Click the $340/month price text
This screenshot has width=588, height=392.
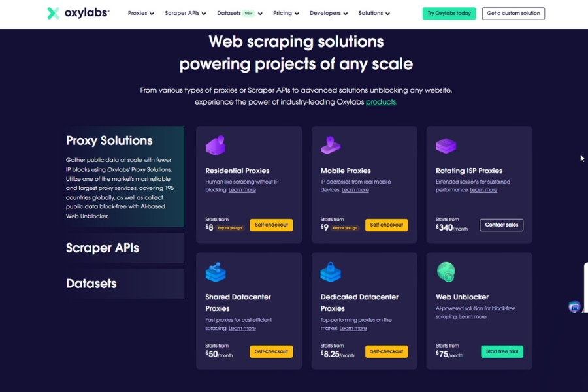pyautogui.click(x=451, y=228)
